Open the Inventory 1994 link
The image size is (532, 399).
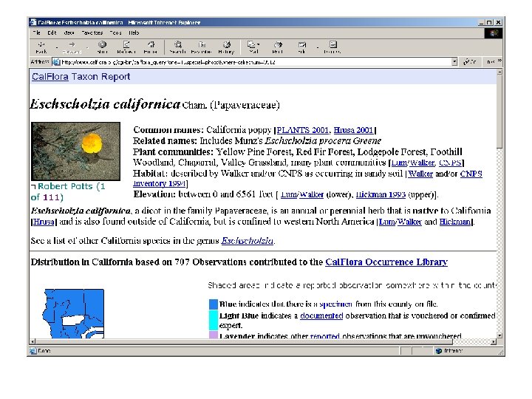point(159,183)
